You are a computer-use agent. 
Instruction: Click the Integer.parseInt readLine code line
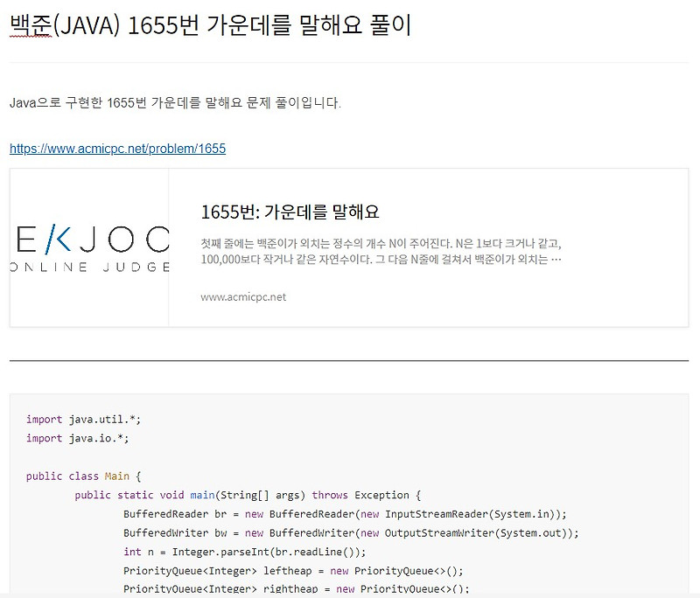(245, 552)
